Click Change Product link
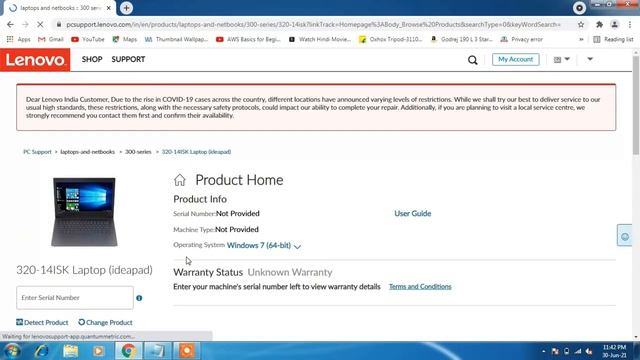Screen dimensions: 640x360 (105, 322)
